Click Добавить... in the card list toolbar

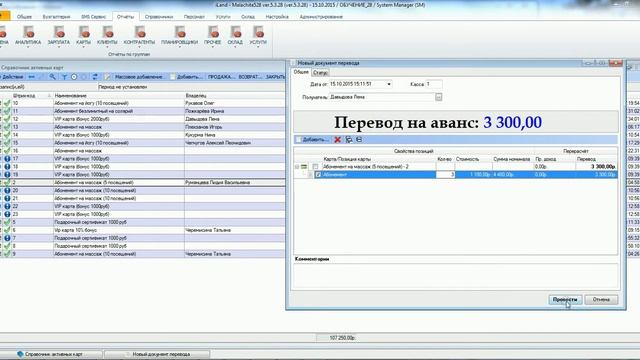point(186,77)
